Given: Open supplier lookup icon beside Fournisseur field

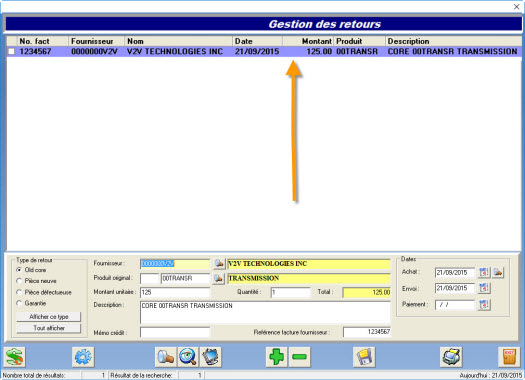Looking at the screenshot, I should pos(219,264).
